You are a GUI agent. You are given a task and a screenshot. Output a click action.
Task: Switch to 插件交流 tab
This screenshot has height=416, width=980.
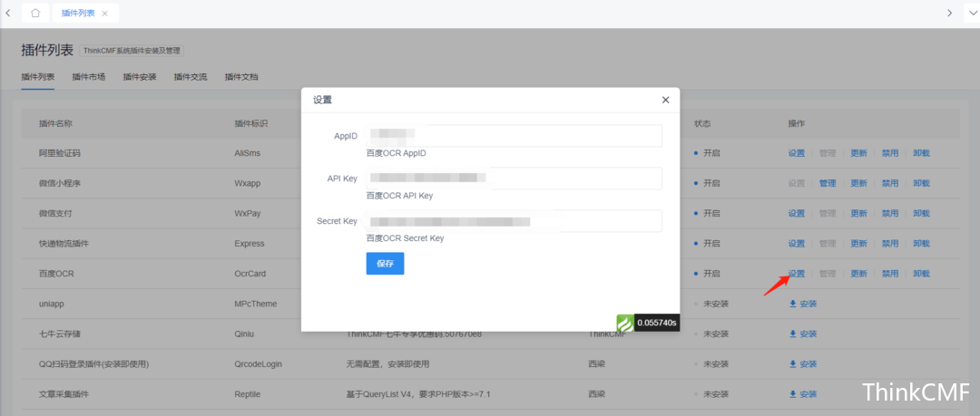pos(191,77)
